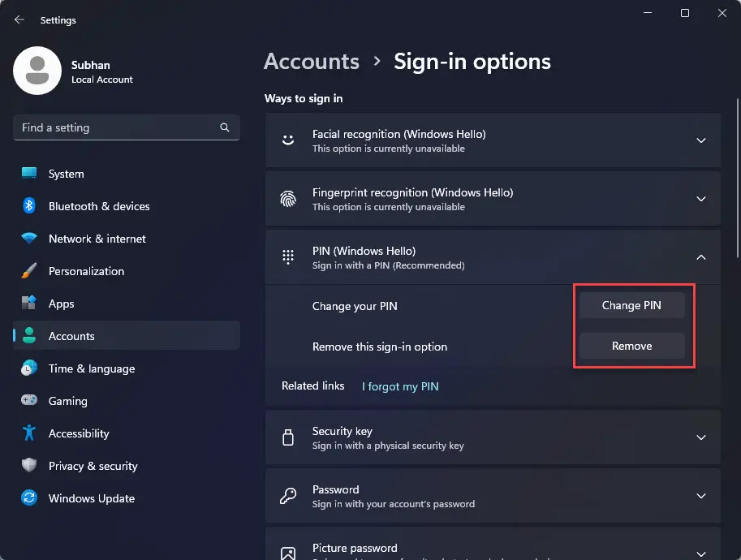Click the Security key row title
The height and width of the screenshot is (560, 741).
pos(342,431)
